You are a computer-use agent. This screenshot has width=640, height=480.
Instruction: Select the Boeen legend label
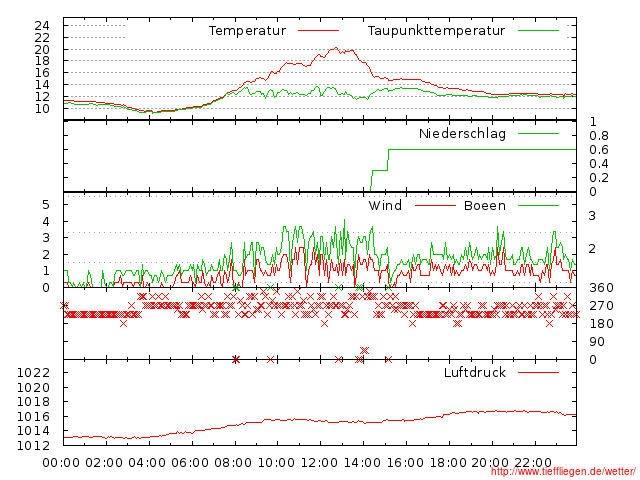point(485,205)
